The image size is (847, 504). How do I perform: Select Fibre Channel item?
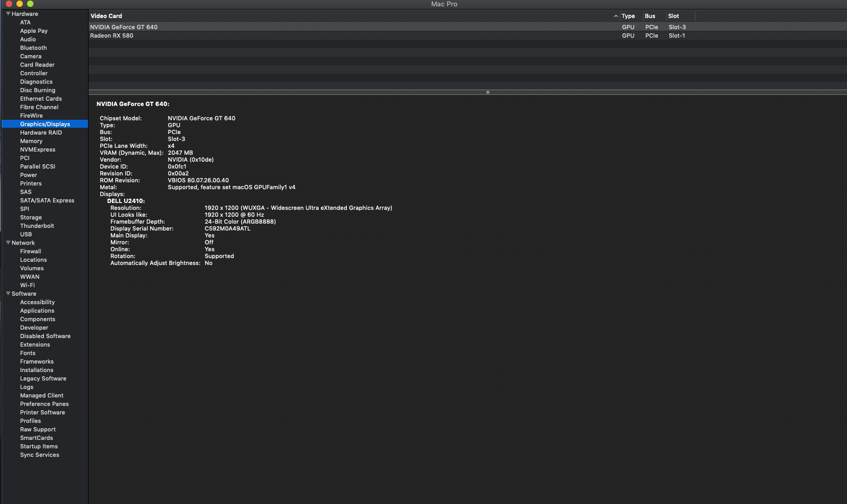[x=39, y=107]
